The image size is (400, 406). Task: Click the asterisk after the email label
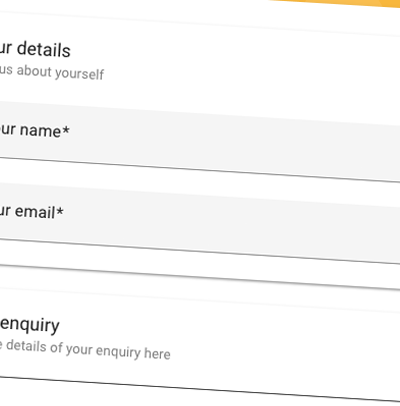(x=60, y=211)
